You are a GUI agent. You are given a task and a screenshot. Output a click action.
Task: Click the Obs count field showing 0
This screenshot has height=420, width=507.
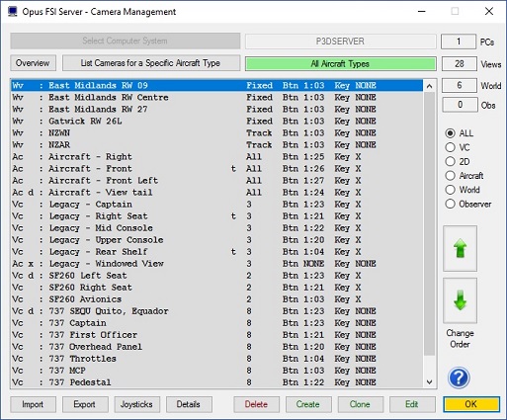[x=460, y=105]
